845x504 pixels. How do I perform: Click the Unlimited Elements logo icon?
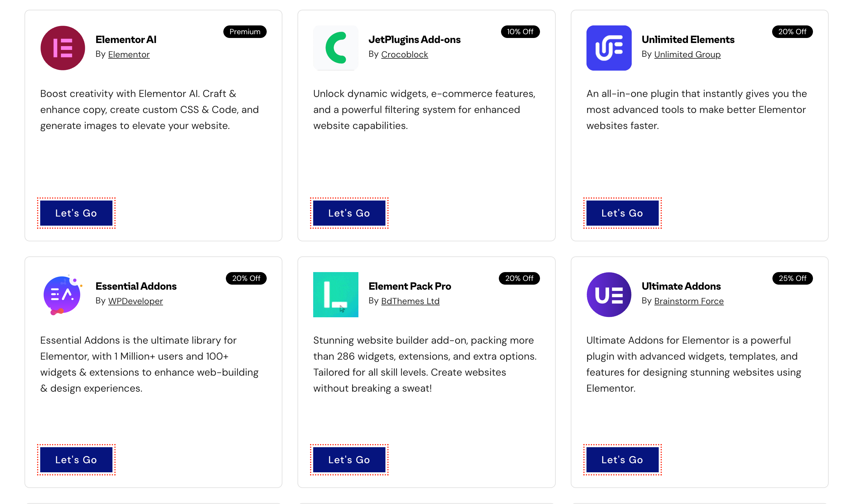click(x=608, y=48)
